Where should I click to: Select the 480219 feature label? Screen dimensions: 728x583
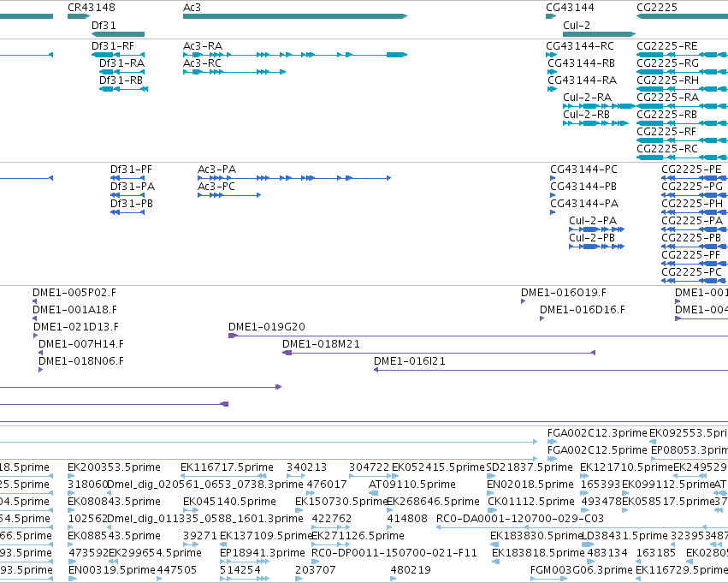coord(411,570)
